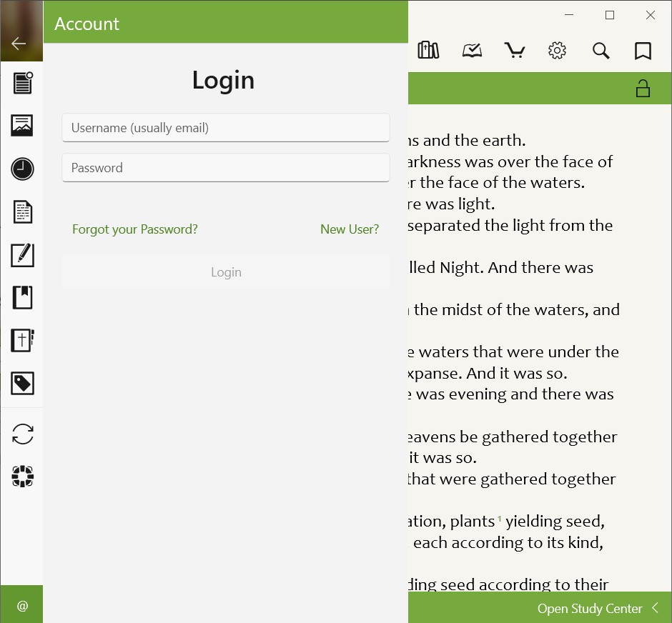This screenshot has width=672, height=623.
Task: Open the notes list icon in sidebar
Action: [22, 83]
